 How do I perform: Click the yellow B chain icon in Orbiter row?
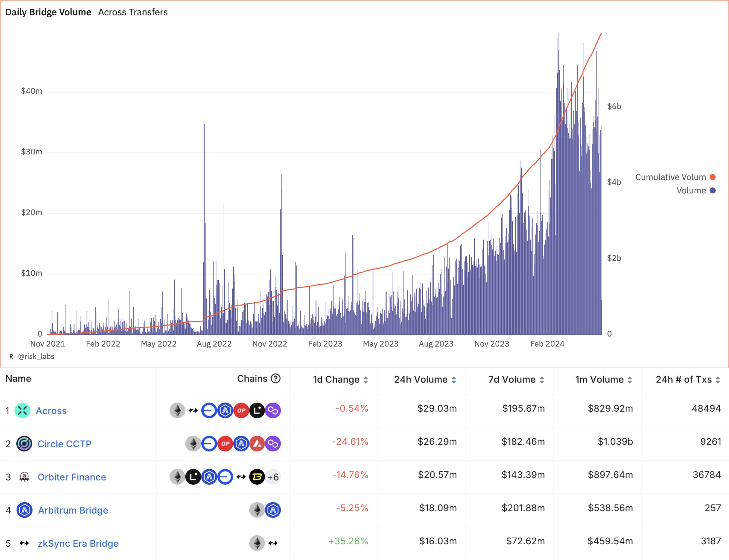click(x=257, y=477)
